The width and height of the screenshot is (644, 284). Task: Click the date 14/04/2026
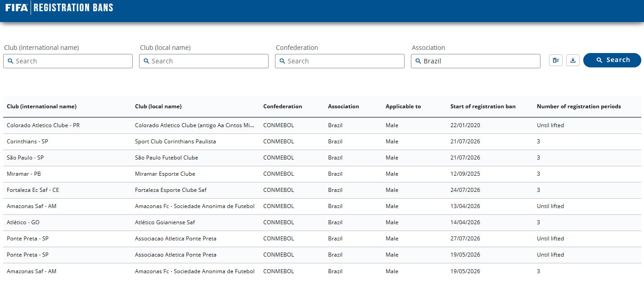click(x=465, y=222)
